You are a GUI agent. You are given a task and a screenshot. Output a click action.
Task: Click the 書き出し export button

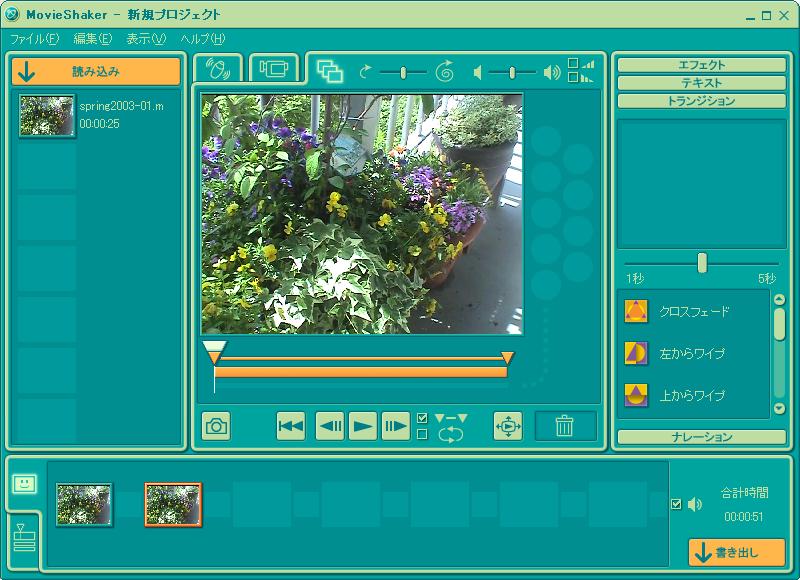(x=737, y=552)
